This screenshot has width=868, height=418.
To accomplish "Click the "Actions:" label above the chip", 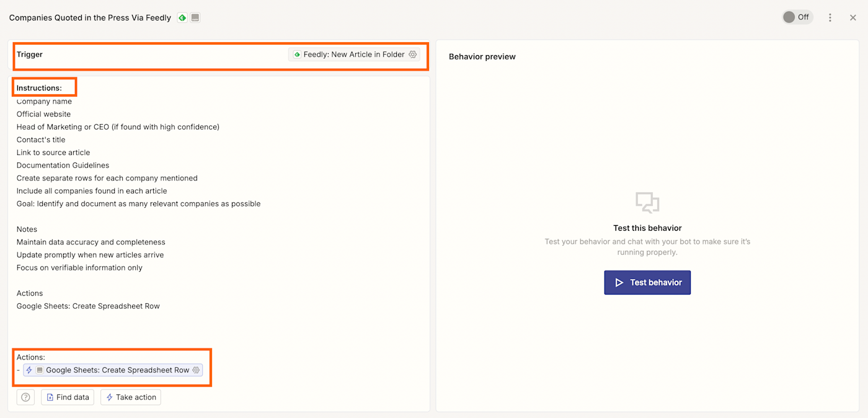I will pyautogui.click(x=31, y=357).
